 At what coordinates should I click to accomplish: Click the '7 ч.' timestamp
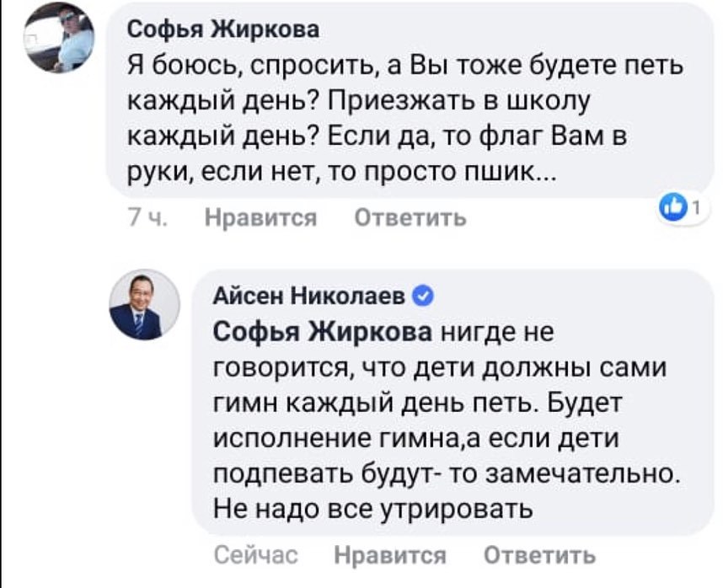[x=146, y=218]
